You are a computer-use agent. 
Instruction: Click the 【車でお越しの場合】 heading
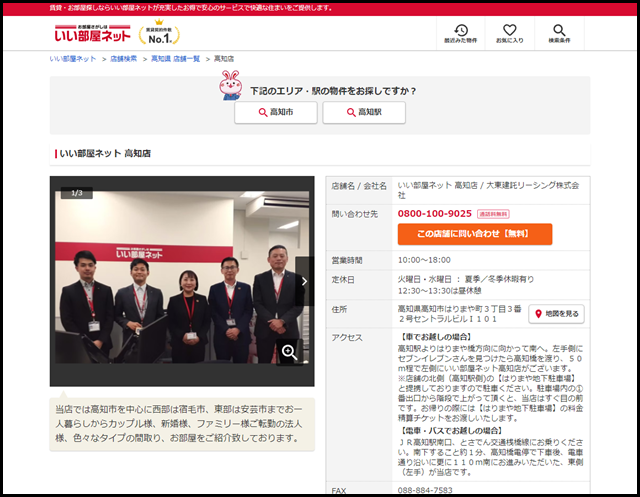point(436,337)
